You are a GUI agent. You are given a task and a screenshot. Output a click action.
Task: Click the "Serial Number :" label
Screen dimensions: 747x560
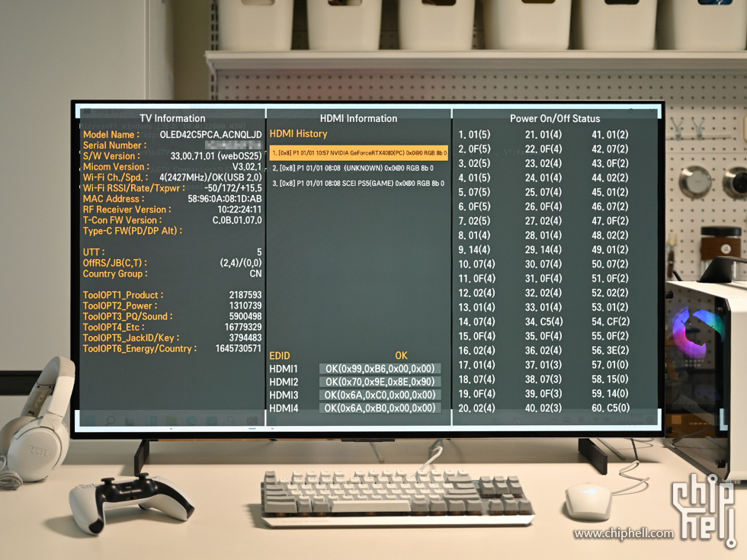[x=114, y=146]
